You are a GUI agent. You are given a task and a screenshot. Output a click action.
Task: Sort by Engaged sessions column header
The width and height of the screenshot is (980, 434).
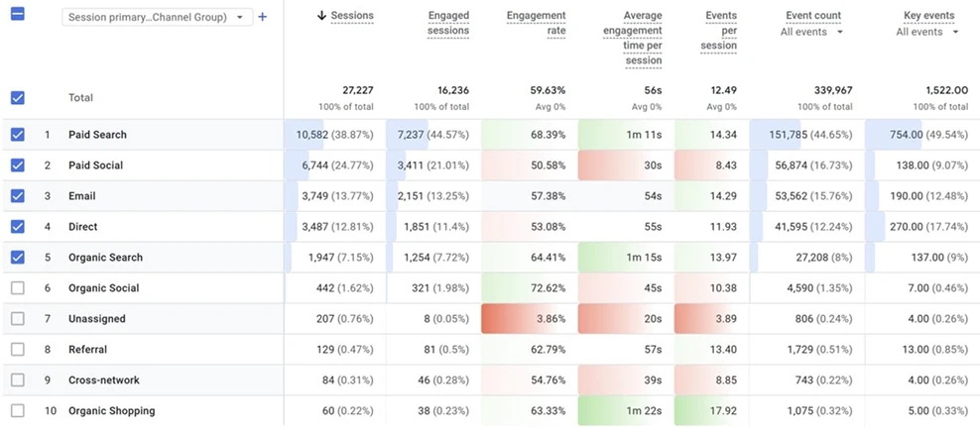(448, 23)
